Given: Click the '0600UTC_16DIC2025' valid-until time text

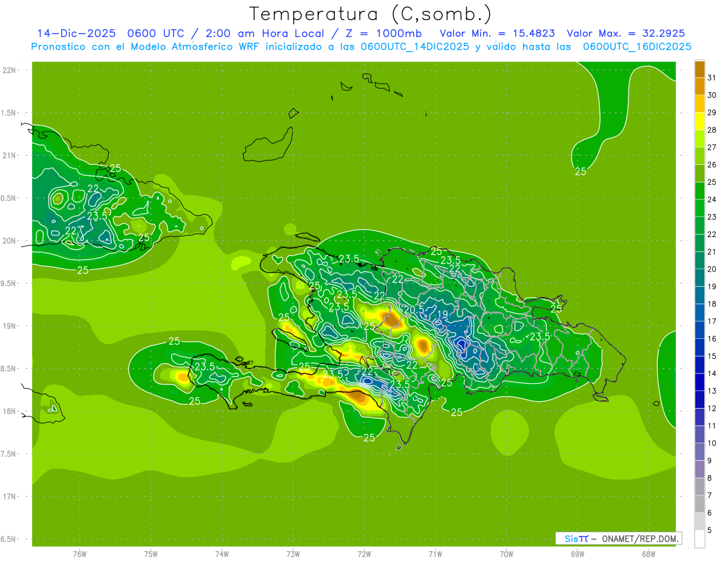Looking at the screenshot, I should click(637, 47).
